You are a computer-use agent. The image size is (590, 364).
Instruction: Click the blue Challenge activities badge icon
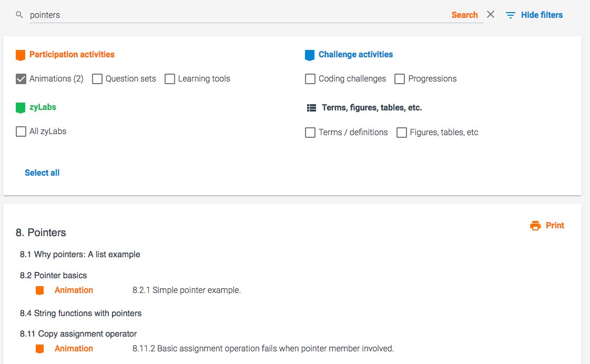[310, 55]
